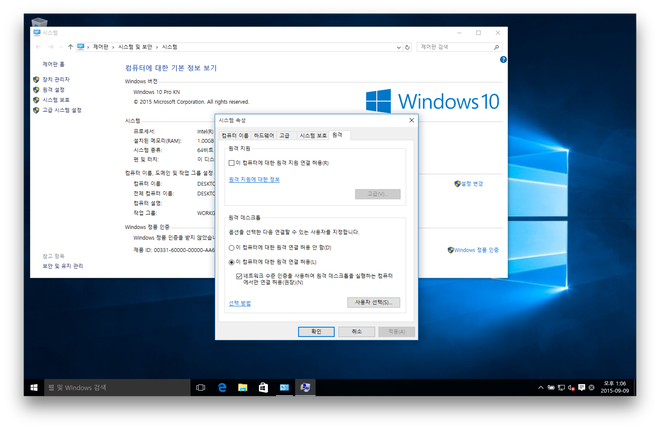The width and height of the screenshot is (660, 430).
Task: Click the Forward arrow in System window
Action: (x=51, y=47)
